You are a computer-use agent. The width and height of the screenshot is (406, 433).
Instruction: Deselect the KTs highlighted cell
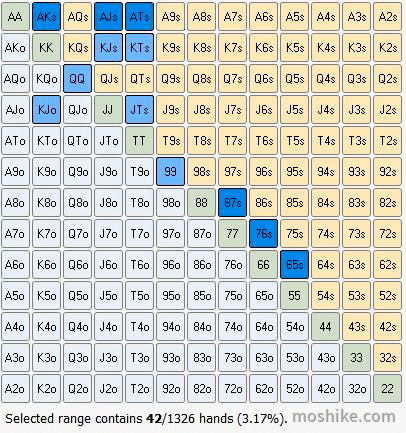pos(139,48)
